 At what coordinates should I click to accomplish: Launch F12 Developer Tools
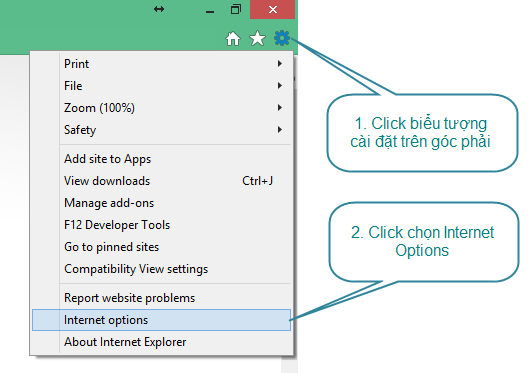[162, 225]
